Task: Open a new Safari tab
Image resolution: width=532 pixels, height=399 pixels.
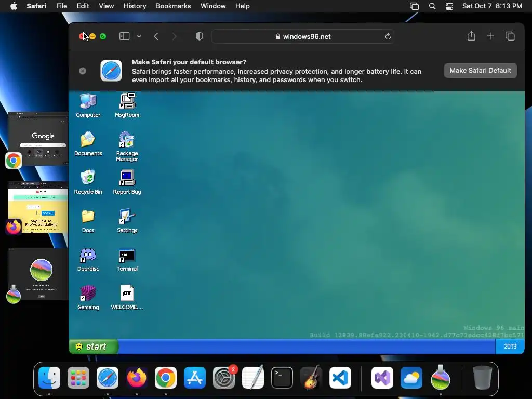Action: pos(490,36)
